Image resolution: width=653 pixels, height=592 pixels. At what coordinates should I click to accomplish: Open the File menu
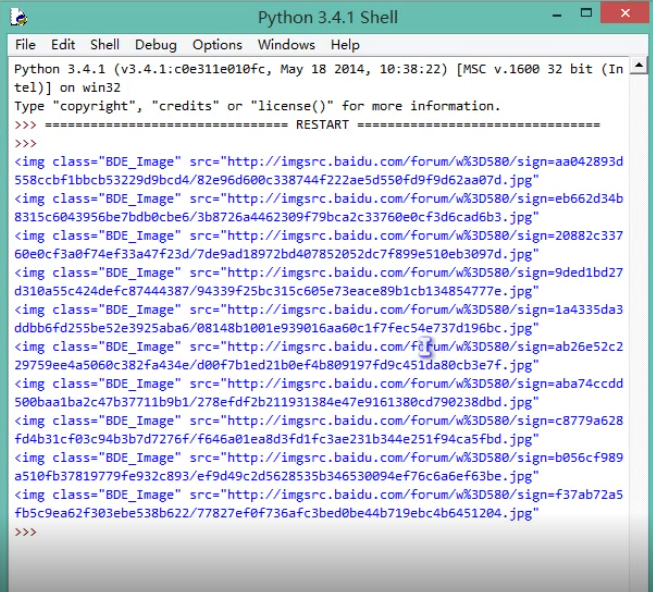click(25, 45)
